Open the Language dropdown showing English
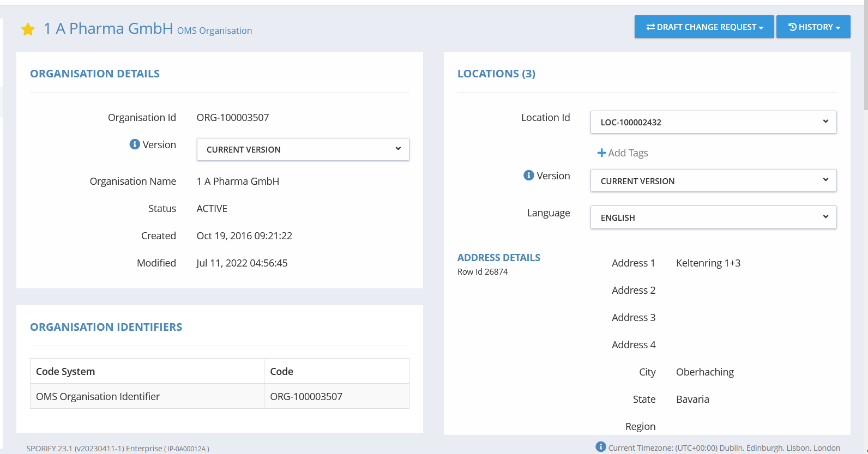The image size is (868, 454). [713, 217]
